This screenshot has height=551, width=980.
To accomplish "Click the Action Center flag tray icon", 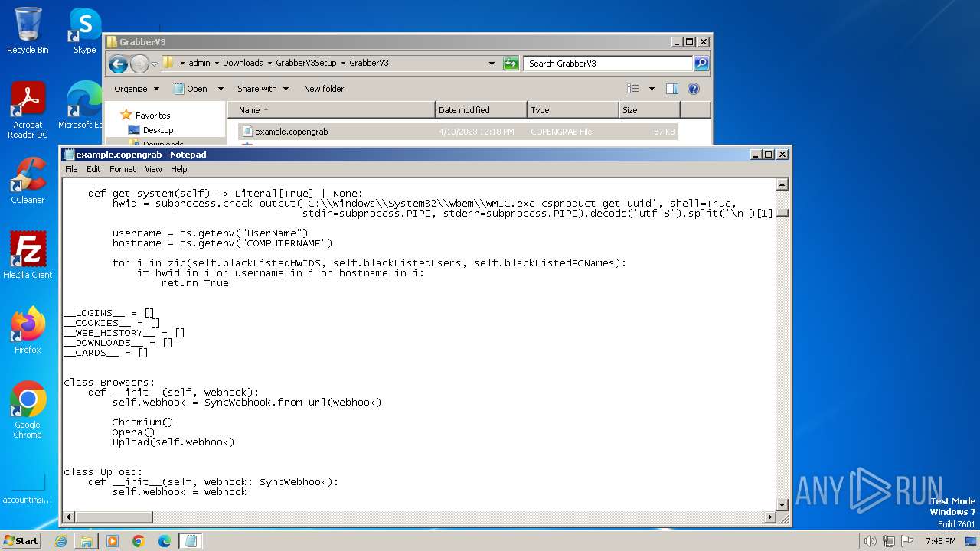I will tap(907, 541).
